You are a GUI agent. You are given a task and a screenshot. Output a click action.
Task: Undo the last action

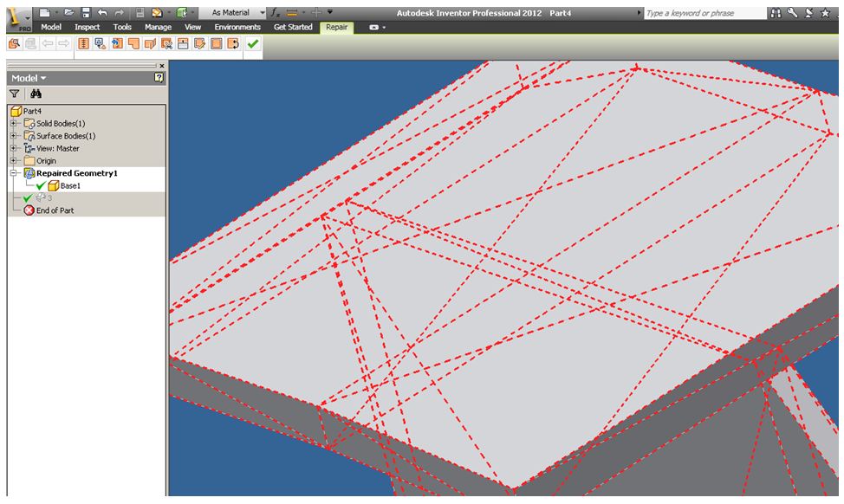click(x=102, y=12)
